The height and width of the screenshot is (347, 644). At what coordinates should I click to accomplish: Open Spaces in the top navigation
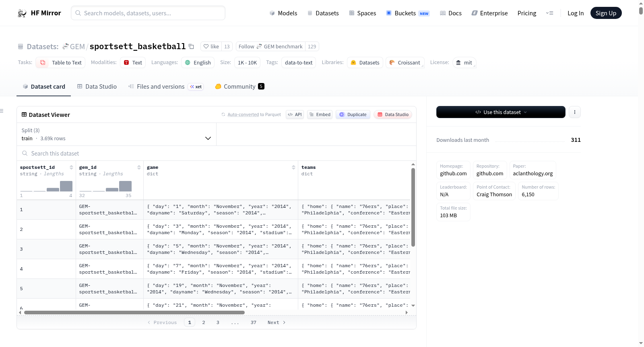point(363,13)
